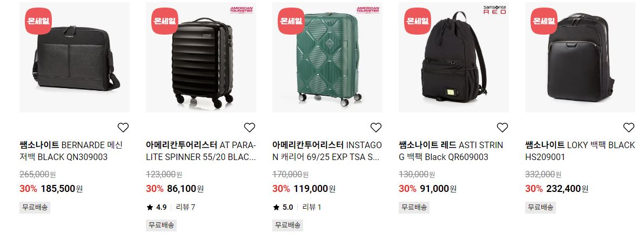Click the American Tourister logo above the black suitcase
The image size is (644, 239).
[x=242, y=10]
